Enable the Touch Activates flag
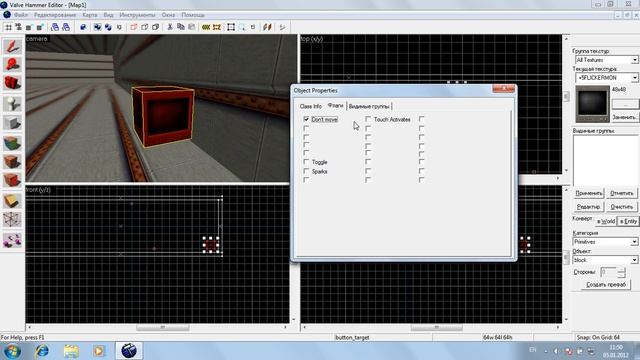 pos(368,119)
